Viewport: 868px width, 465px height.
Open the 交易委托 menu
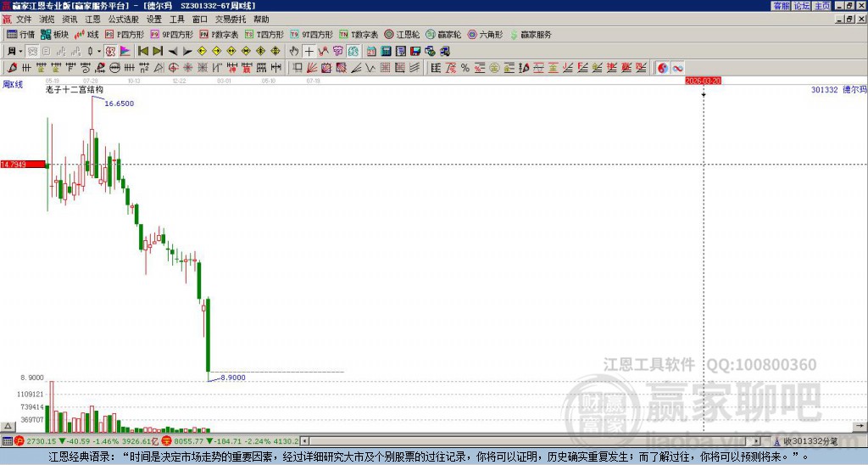click(x=231, y=20)
